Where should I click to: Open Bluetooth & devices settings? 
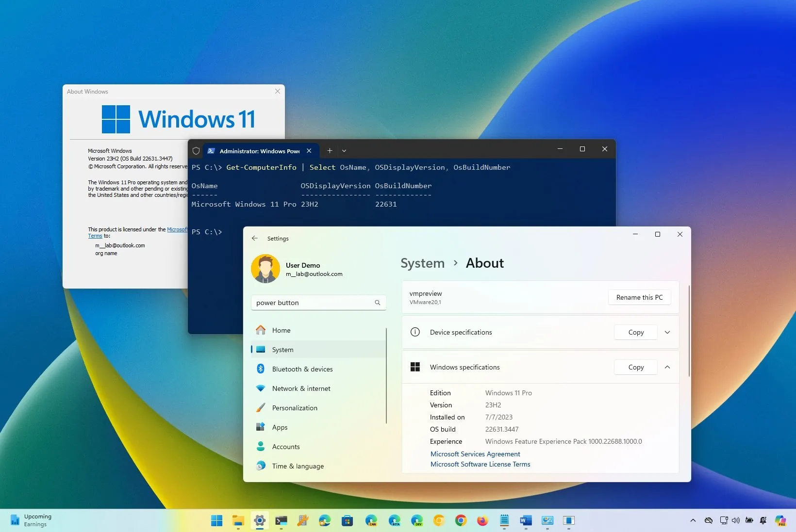tap(302, 369)
